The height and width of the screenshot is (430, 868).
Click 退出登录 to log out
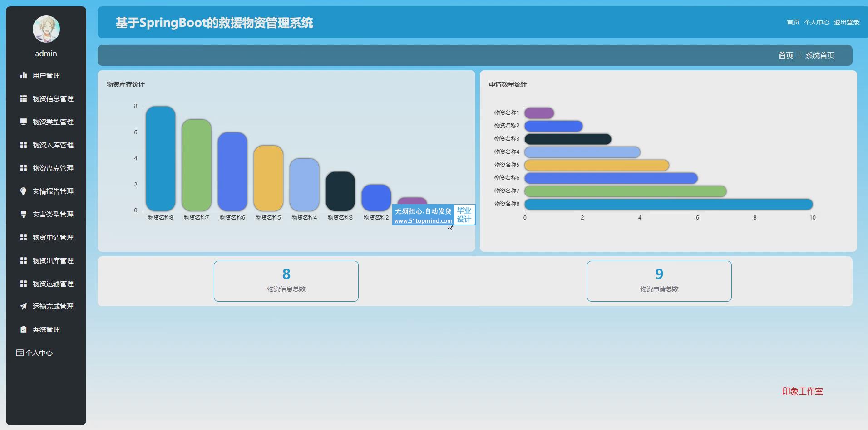coord(846,22)
